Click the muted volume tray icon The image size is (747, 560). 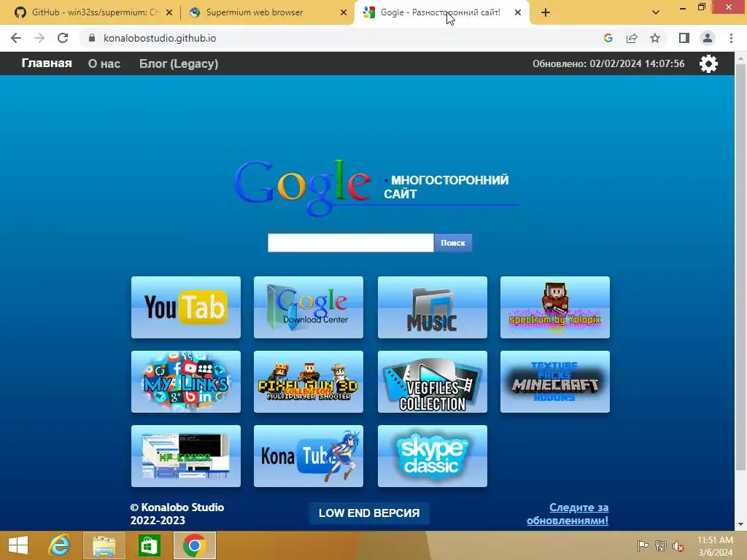[x=678, y=546]
